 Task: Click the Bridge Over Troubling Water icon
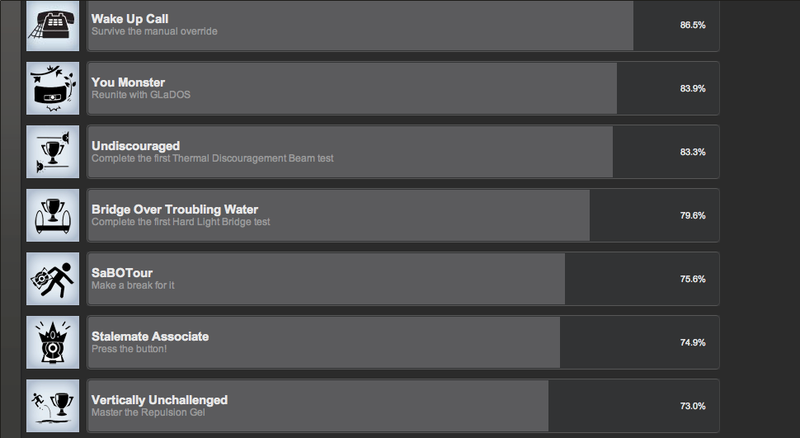tap(53, 215)
